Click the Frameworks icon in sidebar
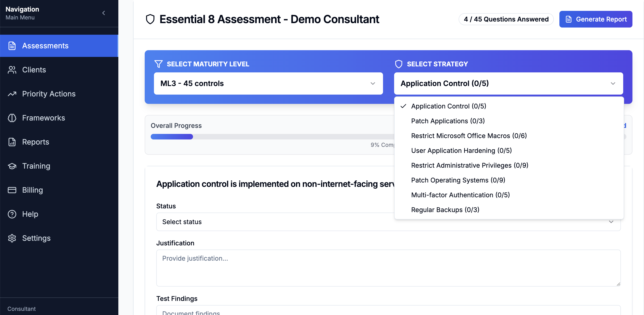Image resolution: width=644 pixels, height=315 pixels. [12, 118]
